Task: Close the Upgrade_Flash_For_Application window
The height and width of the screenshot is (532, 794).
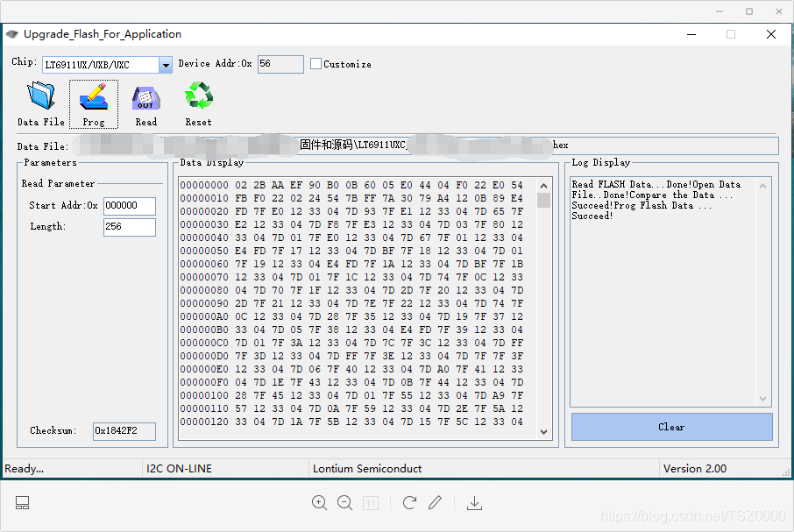Action: [x=770, y=34]
